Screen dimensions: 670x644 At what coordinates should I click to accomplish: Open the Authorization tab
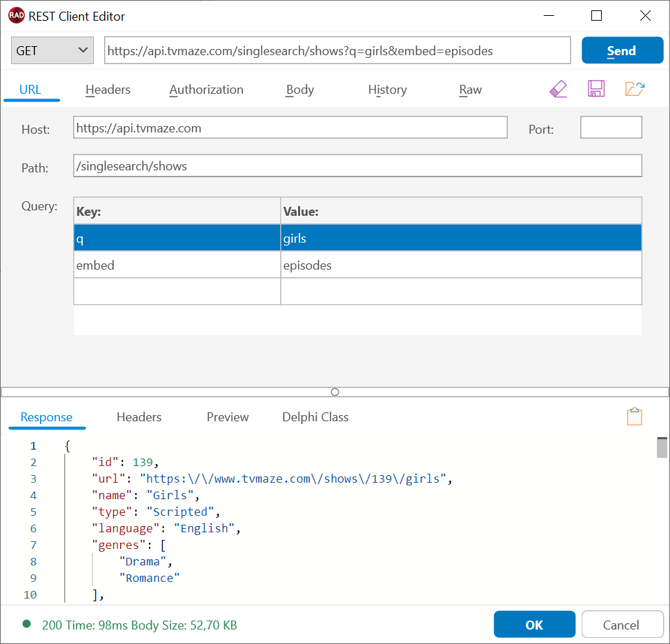pyautogui.click(x=206, y=90)
